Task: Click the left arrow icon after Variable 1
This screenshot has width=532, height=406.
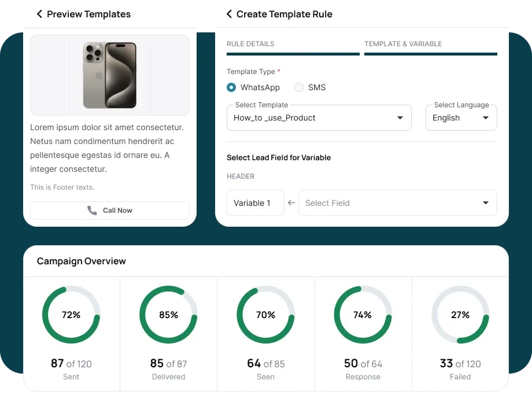Action: (x=291, y=203)
